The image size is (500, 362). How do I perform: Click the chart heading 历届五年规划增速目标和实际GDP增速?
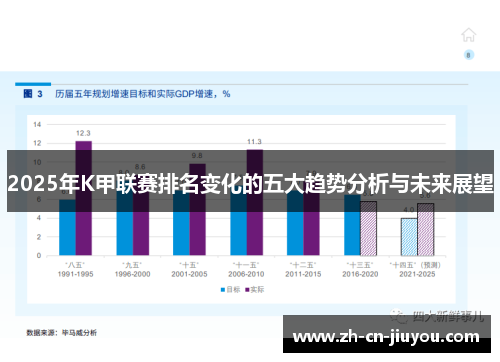(143, 94)
